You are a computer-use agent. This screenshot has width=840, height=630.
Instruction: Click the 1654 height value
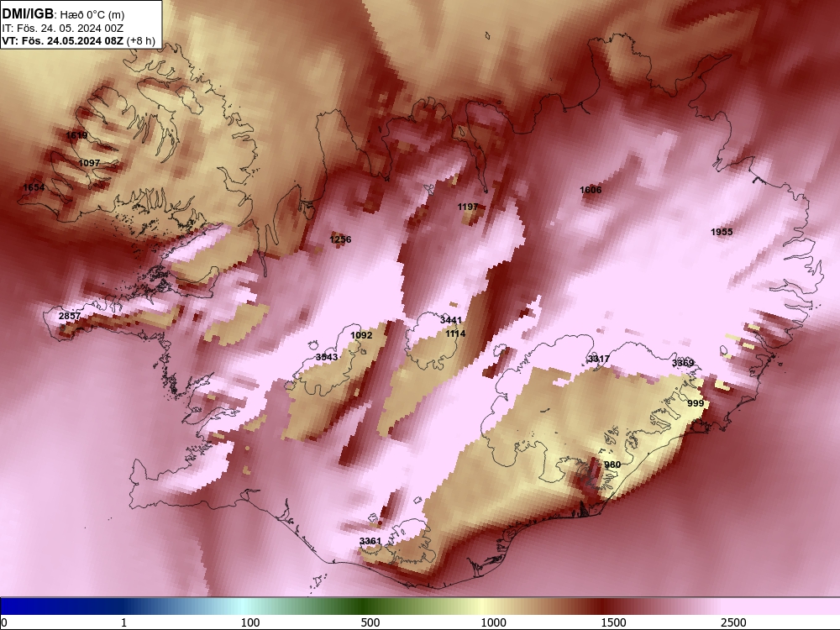pyautogui.click(x=34, y=187)
